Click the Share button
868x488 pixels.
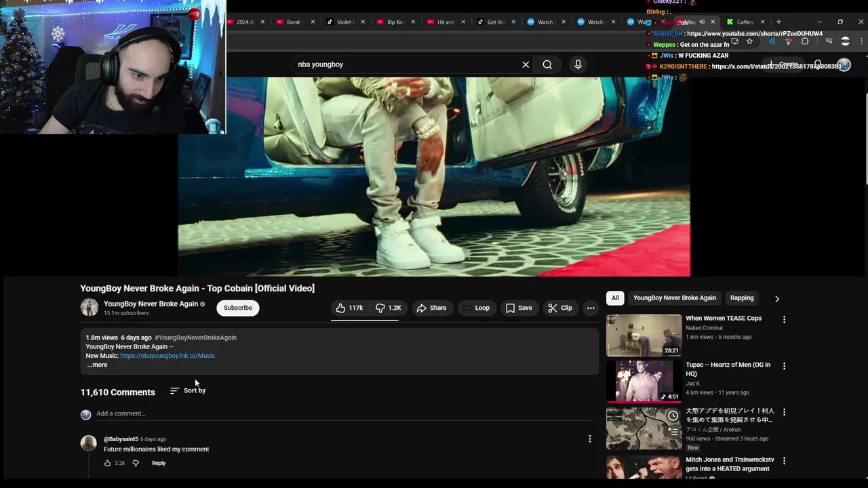click(432, 308)
